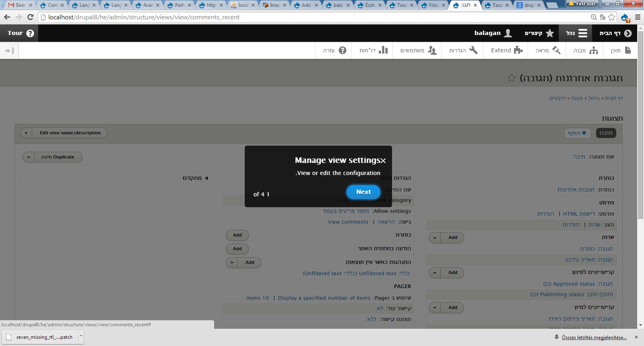Close the Manage view settings tour tip
The width and height of the screenshot is (644, 346).
pos(383,161)
